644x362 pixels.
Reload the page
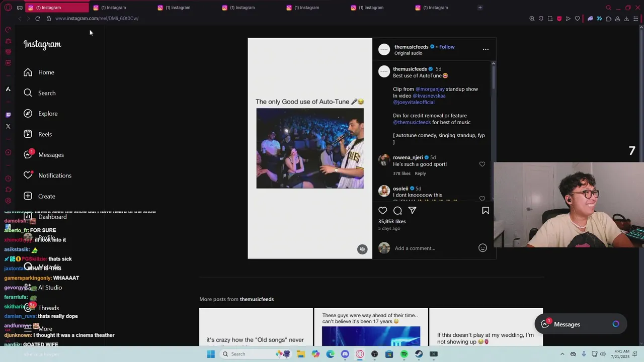click(x=38, y=19)
